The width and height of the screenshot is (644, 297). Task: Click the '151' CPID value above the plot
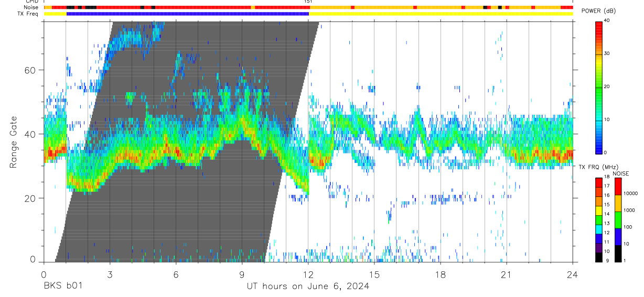point(308,2)
